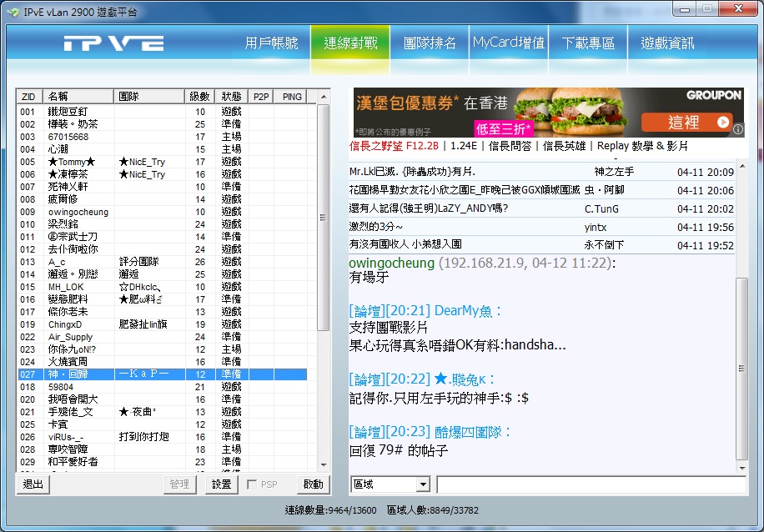
Task: Click the 啟動 button
Action: coord(313,484)
